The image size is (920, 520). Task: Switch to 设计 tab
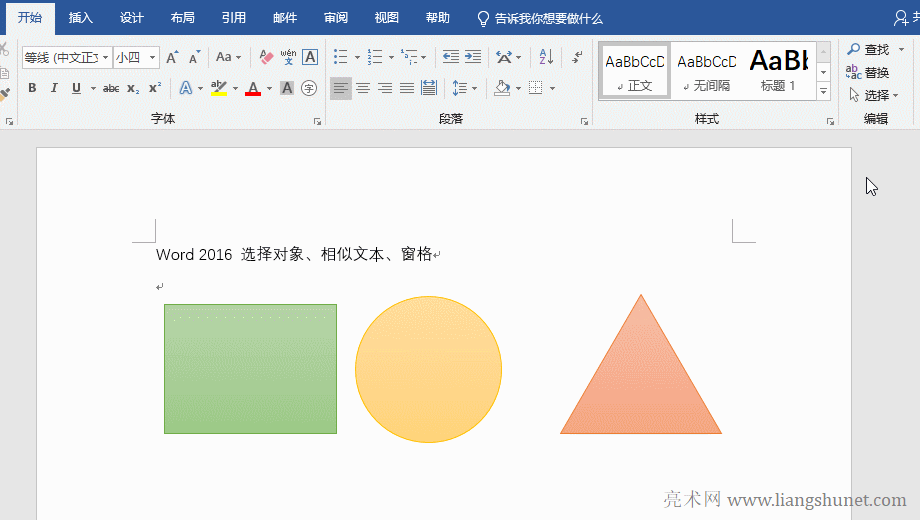131,18
